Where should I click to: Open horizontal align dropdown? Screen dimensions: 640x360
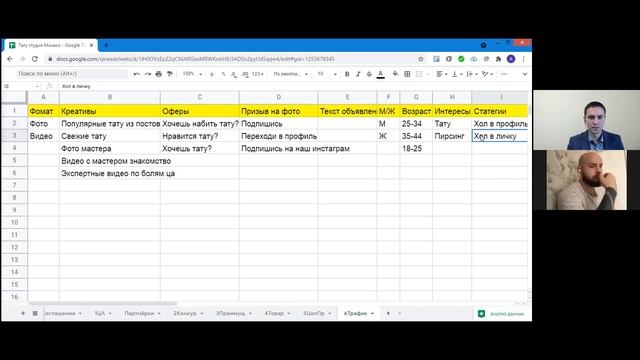[x=442, y=74]
